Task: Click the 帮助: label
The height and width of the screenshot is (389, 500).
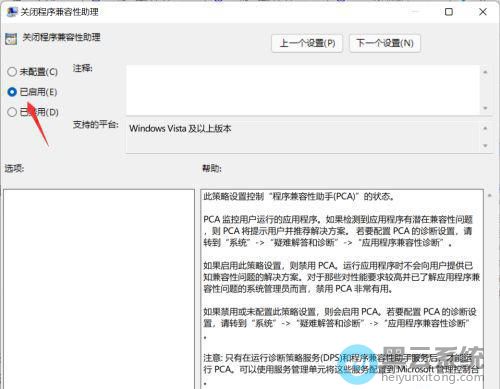Action: (212, 168)
